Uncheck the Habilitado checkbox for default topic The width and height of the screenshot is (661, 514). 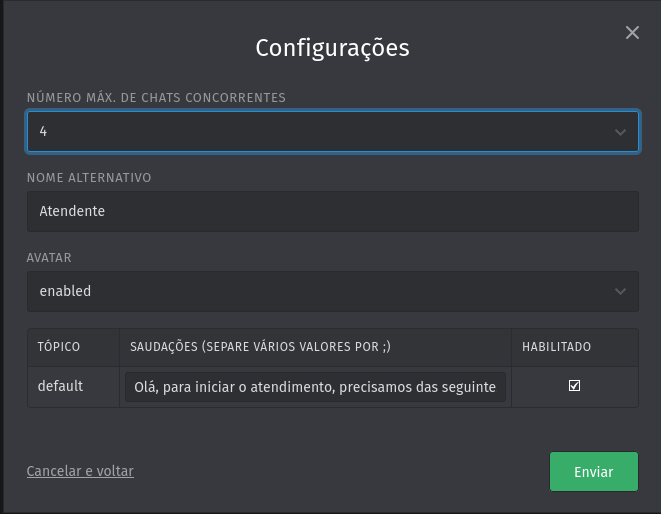pyautogui.click(x=574, y=386)
